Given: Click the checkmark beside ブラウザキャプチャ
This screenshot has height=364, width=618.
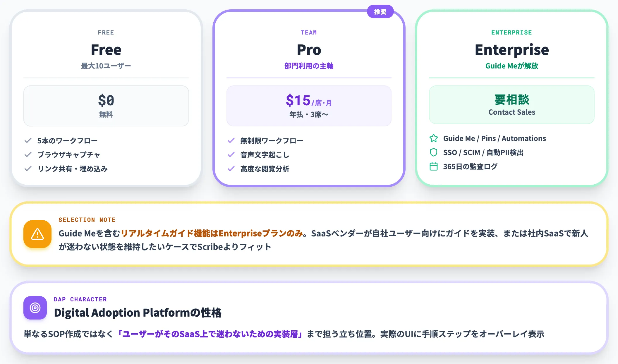Looking at the screenshot, I should pyautogui.click(x=28, y=154).
